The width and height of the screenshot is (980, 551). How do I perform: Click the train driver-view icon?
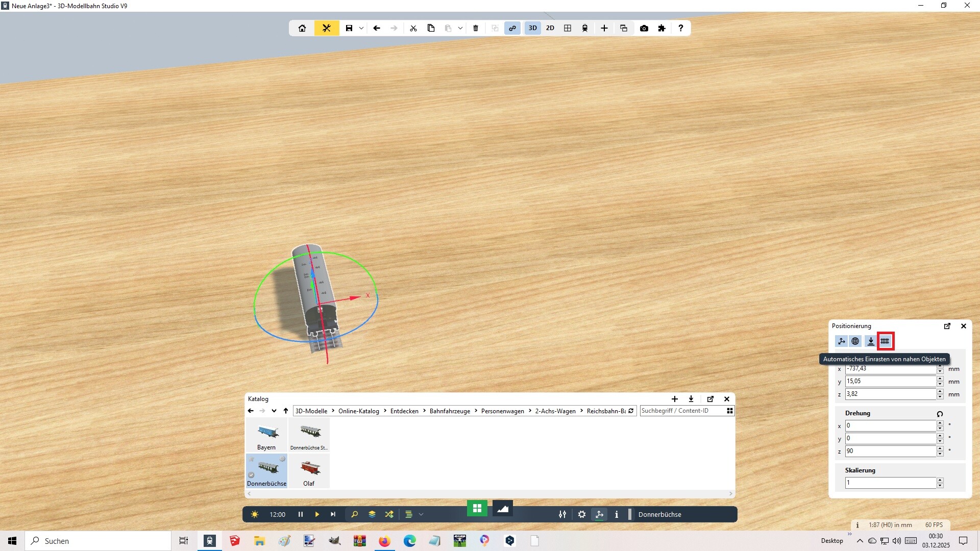(x=585, y=28)
